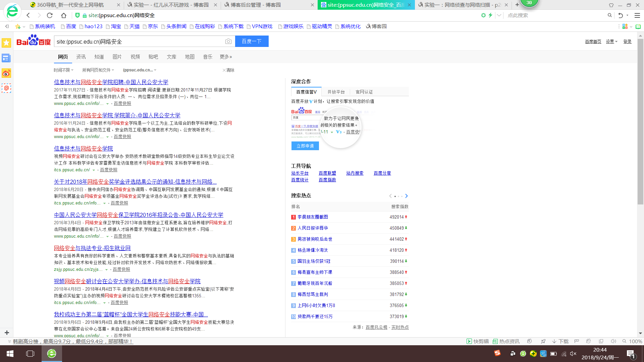644x362 pixels.
Task: Go to browser home page icon
Action: point(63,15)
